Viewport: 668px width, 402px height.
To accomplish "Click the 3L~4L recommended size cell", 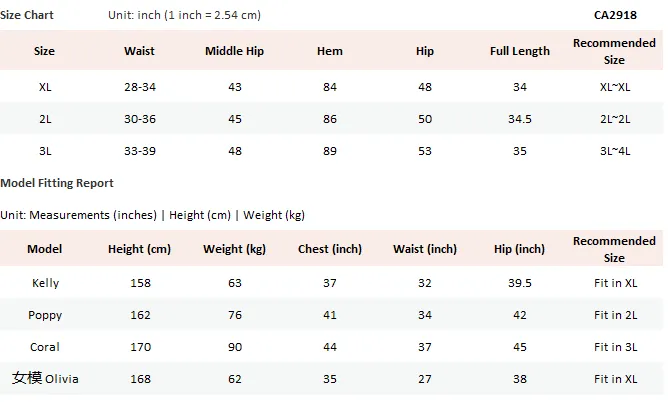I will 615,151.
